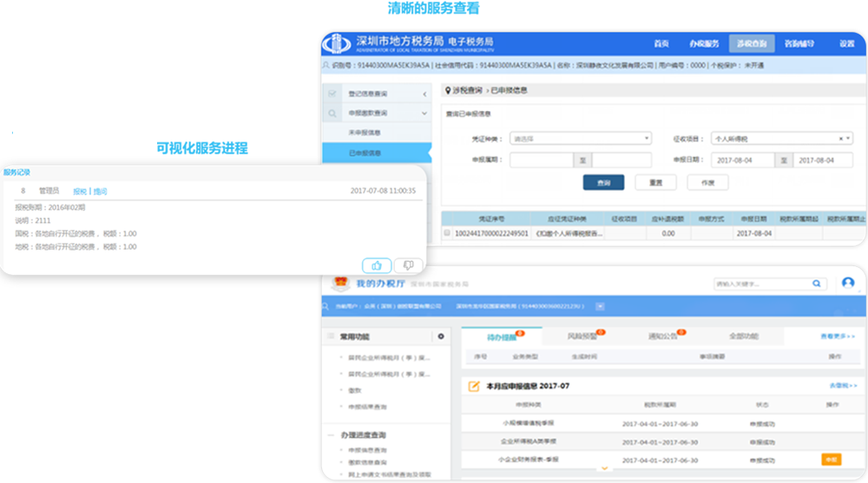Click the 提问 link in service record
Screen dimensions: 868x483
pyautogui.click(x=100, y=192)
